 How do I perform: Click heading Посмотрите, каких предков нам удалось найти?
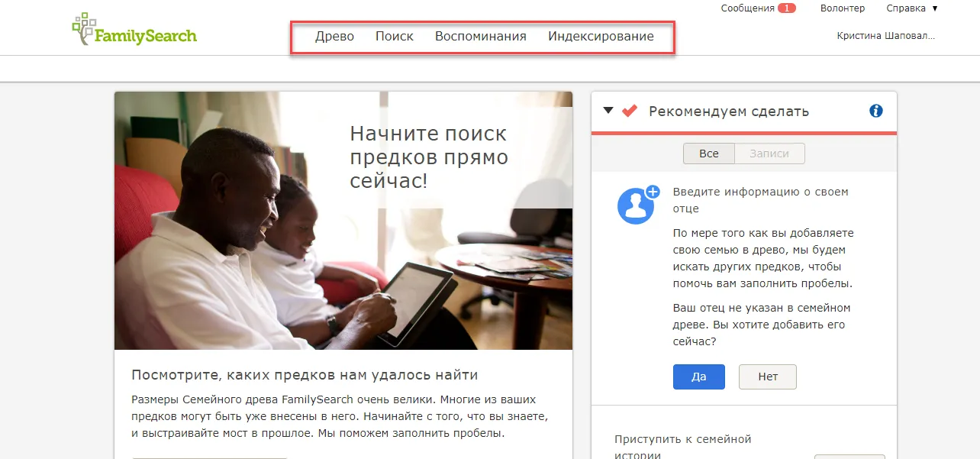(x=305, y=375)
